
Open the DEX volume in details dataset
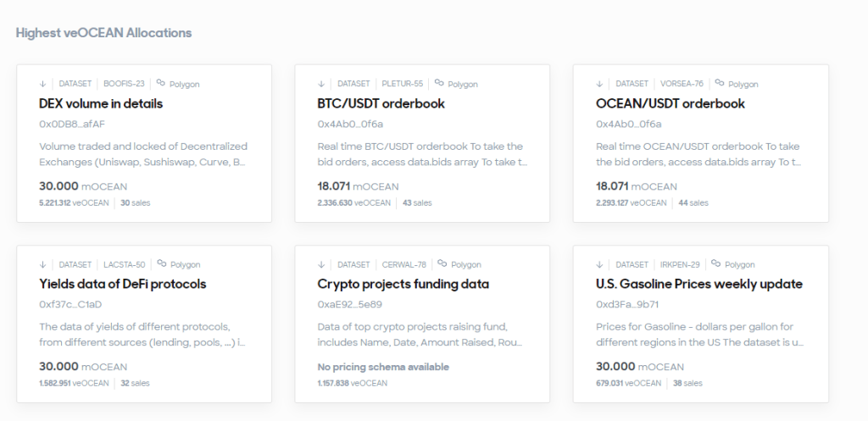[x=101, y=103]
